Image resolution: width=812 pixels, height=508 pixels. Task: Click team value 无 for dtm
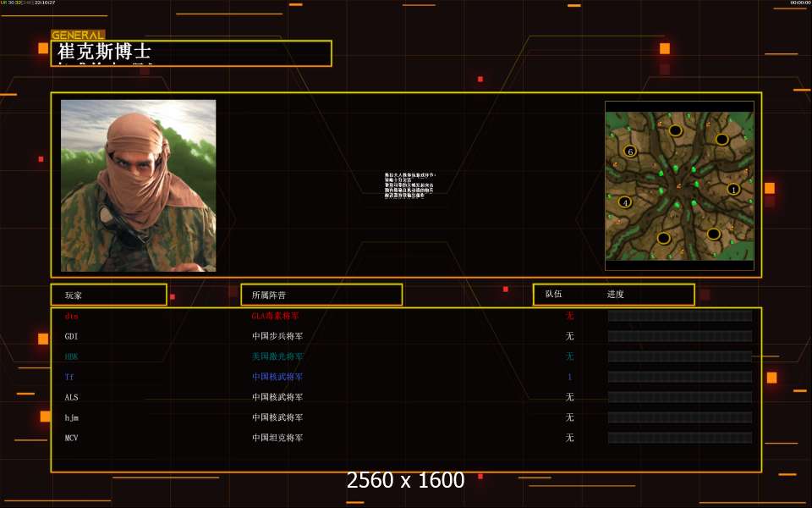(x=569, y=316)
